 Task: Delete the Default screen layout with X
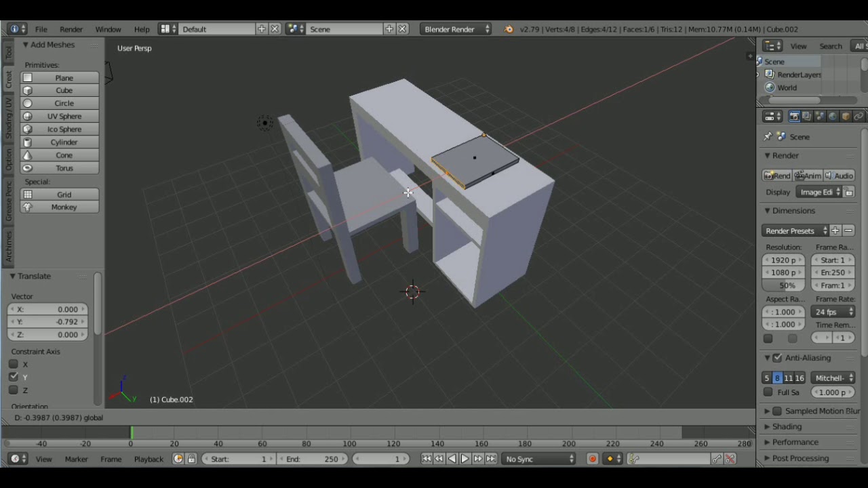[x=275, y=29]
